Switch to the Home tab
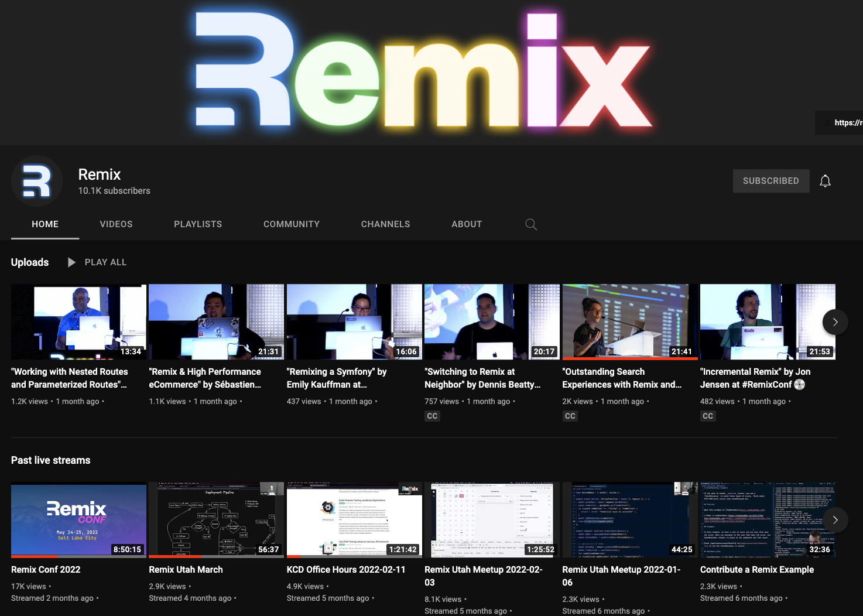The height and width of the screenshot is (616, 863). [x=45, y=224]
